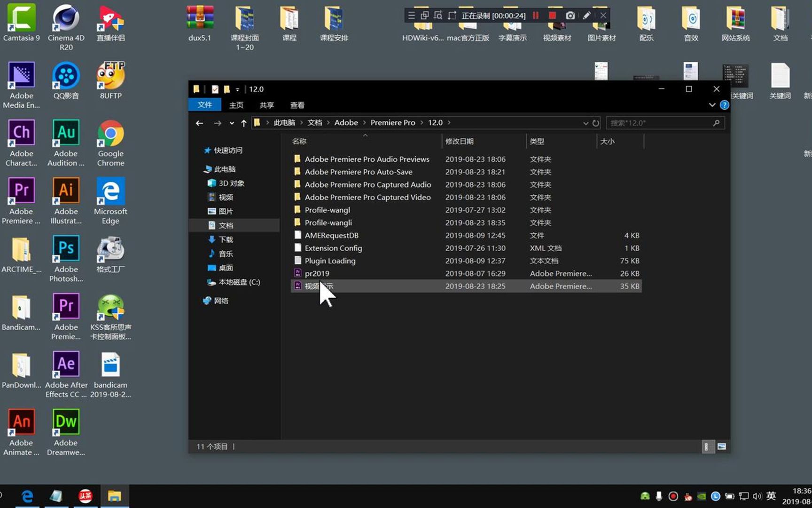Launch QQ影音 player icon
Image resolution: width=812 pixels, height=508 pixels.
click(x=66, y=80)
